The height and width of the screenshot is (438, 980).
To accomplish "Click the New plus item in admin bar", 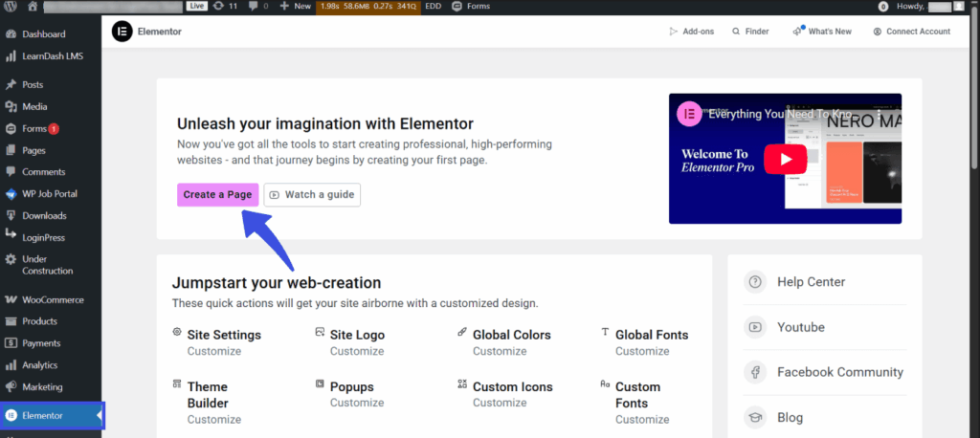I will 295,7.
